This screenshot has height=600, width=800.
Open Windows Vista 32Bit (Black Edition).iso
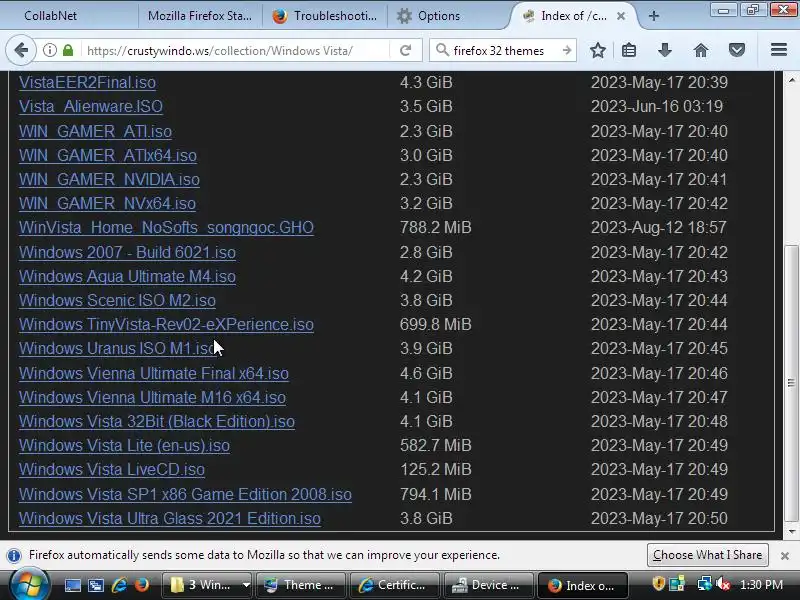click(x=157, y=421)
